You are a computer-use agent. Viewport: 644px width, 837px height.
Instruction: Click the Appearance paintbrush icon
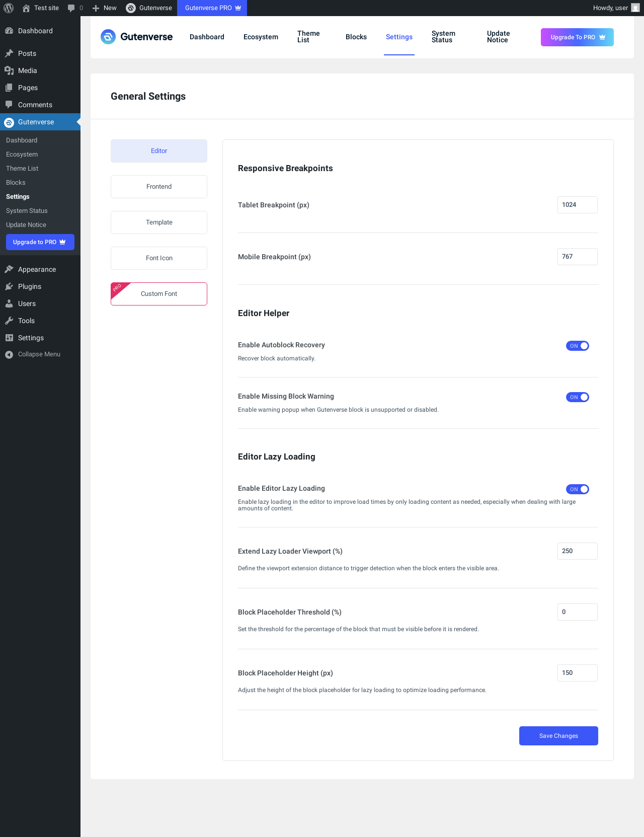(x=9, y=269)
